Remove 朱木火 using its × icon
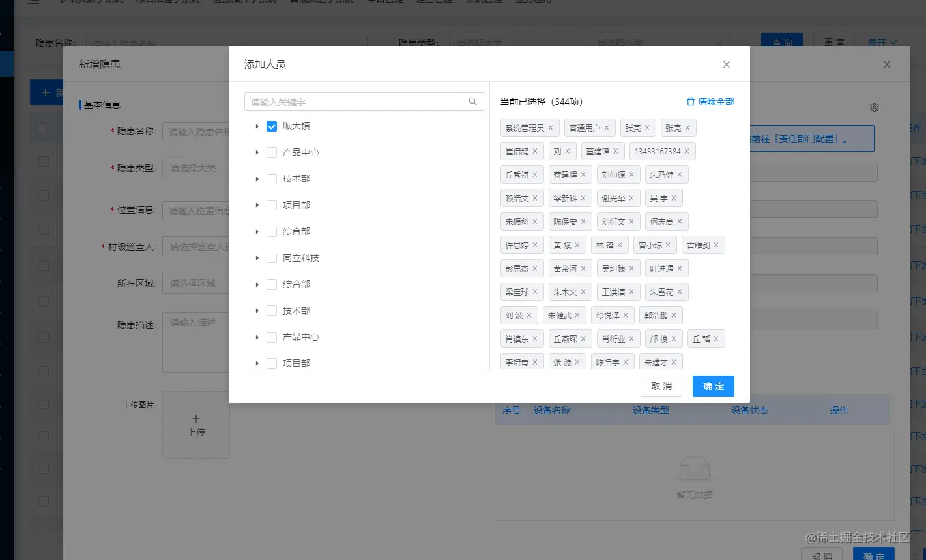 pyautogui.click(x=583, y=292)
